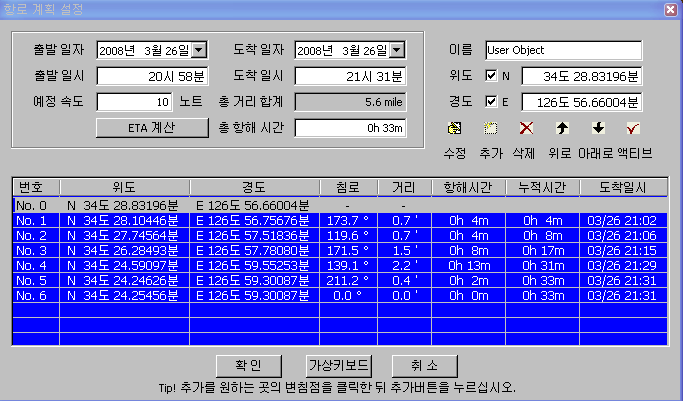Close the 항로 계획 설정 dialog
Screen dimensions: 683x401
[x=671, y=10]
